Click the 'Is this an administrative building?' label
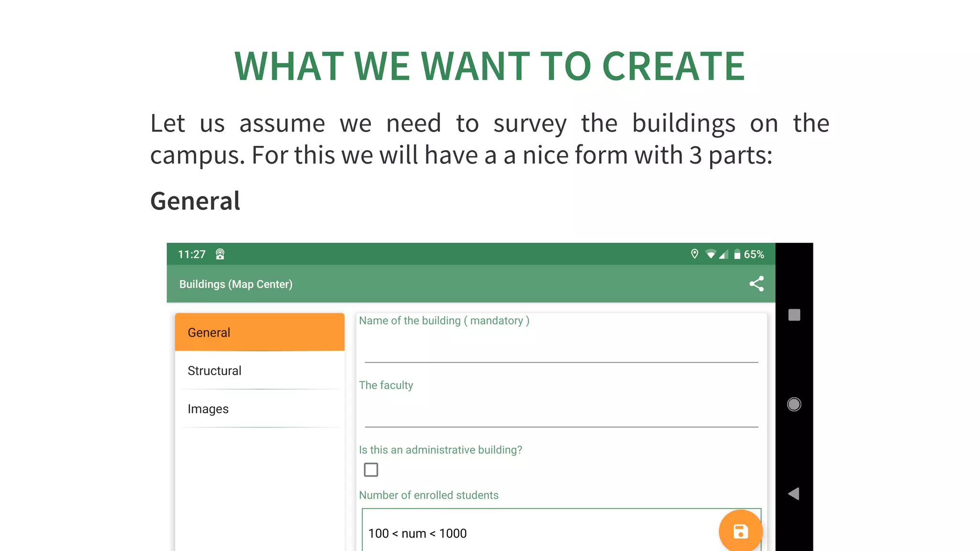This screenshot has height=551, width=980. coord(441,450)
